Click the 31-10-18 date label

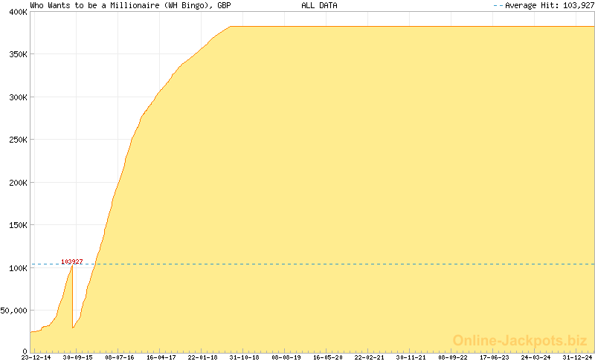point(244,357)
